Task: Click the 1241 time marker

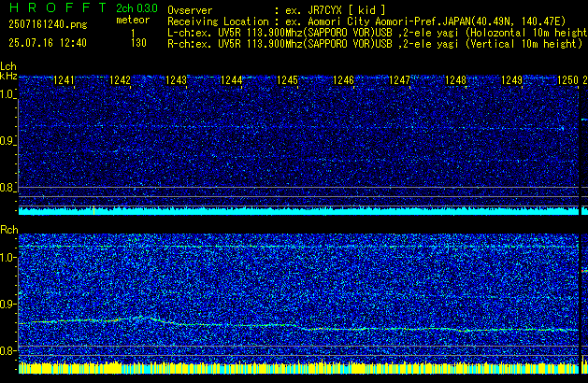Action: (64, 80)
